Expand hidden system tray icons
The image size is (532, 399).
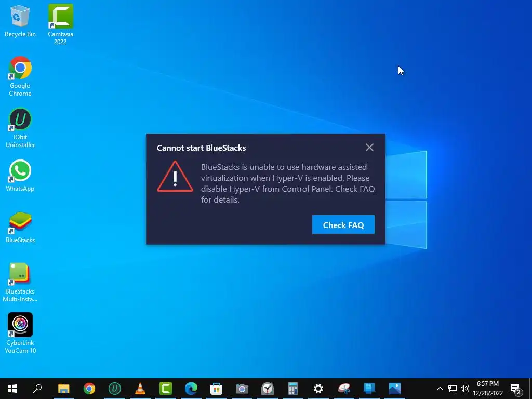pyautogui.click(x=440, y=389)
